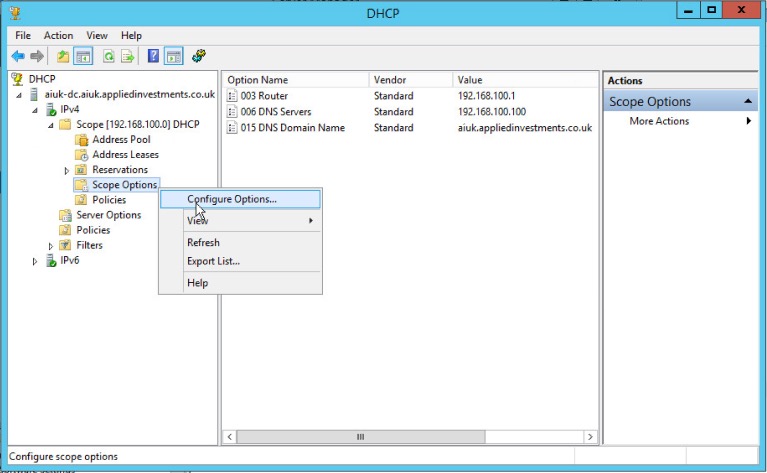767x473 pixels.
Task: Click the Export List toolbar icon
Action: point(127,56)
